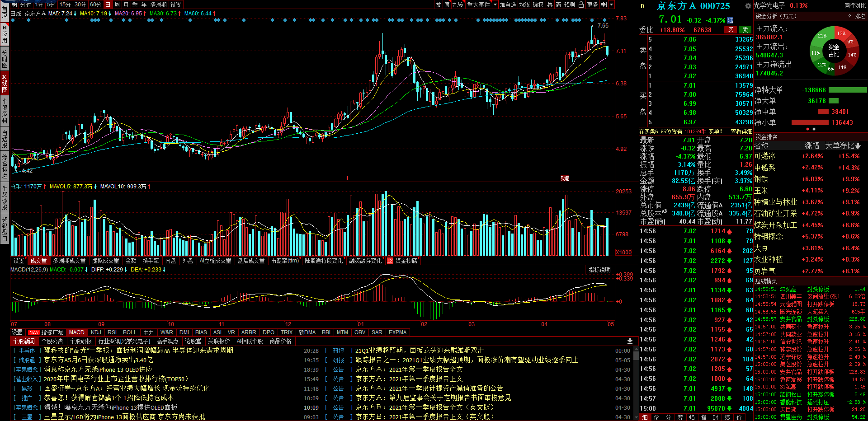The height and width of the screenshot is (421, 868).
Task: Open headline 硬科技的"高光"一季报
Action: [139, 351]
